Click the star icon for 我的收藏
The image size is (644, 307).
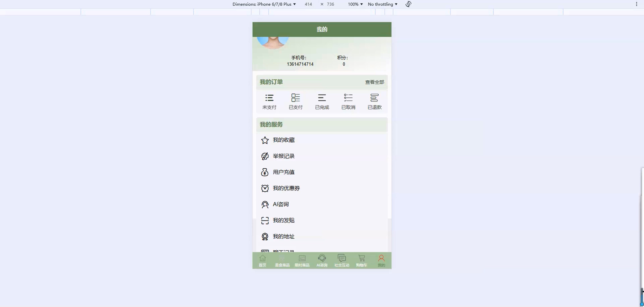tap(265, 140)
